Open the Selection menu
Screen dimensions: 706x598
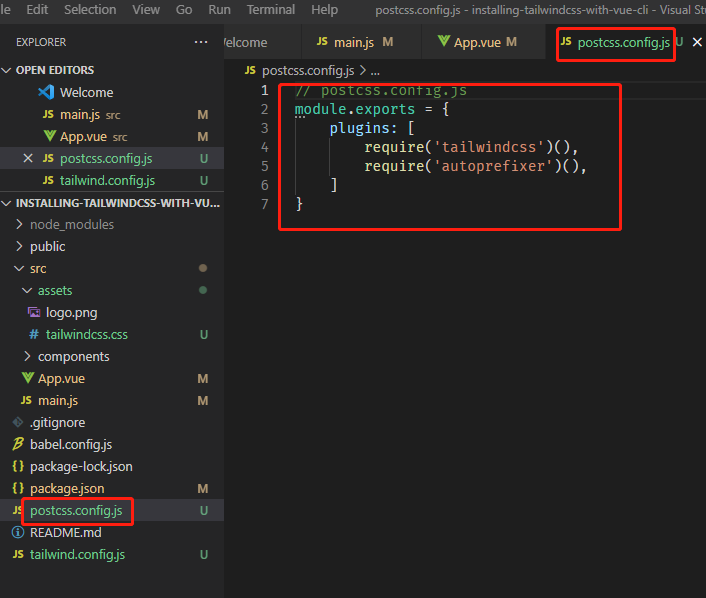point(90,9)
